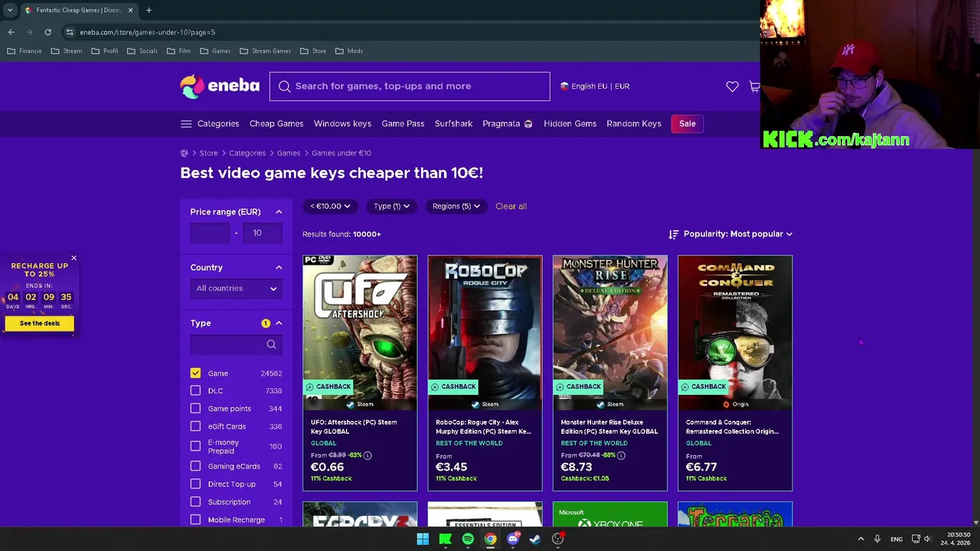The height and width of the screenshot is (551, 980).
Task: Open the Socials bookmarks folder
Action: [x=142, y=51]
